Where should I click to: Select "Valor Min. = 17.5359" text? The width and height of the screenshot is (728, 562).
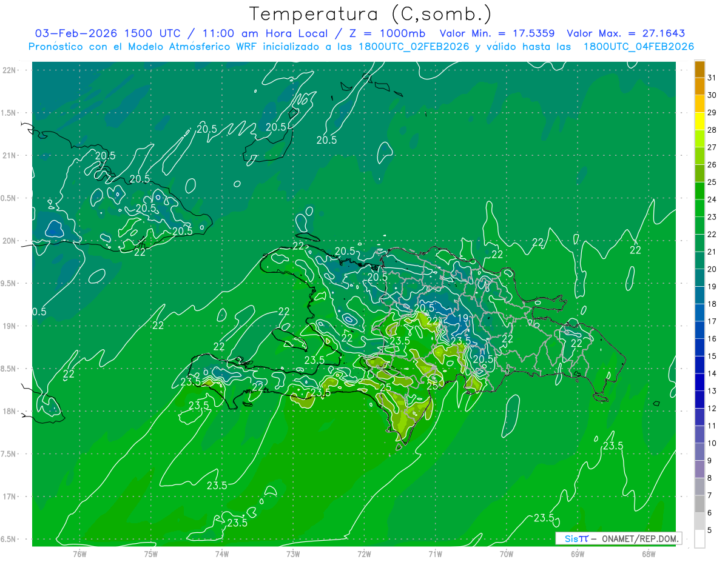coord(497,33)
